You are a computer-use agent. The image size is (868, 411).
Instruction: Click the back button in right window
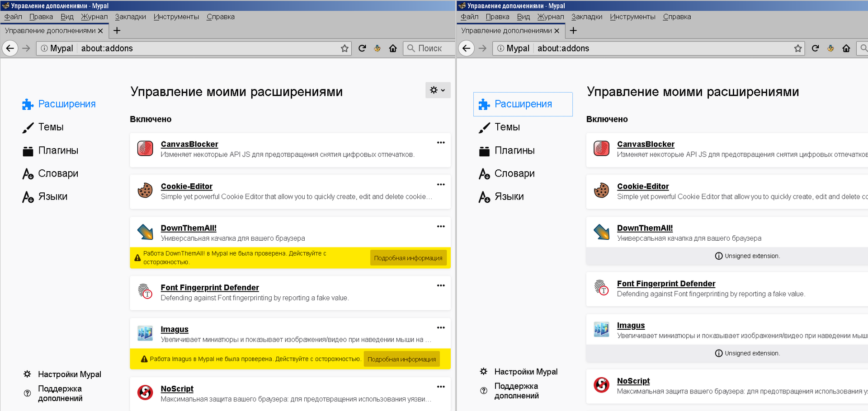click(x=467, y=48)
